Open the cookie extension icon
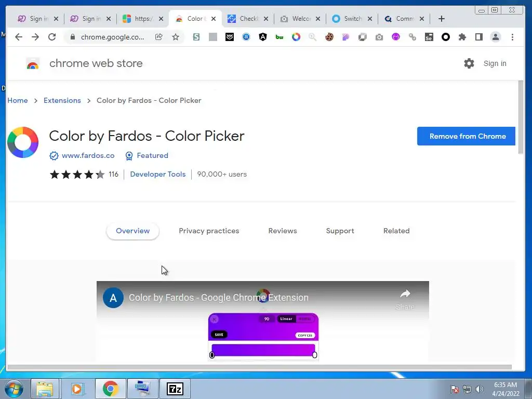532x399 pixels. 329,37
